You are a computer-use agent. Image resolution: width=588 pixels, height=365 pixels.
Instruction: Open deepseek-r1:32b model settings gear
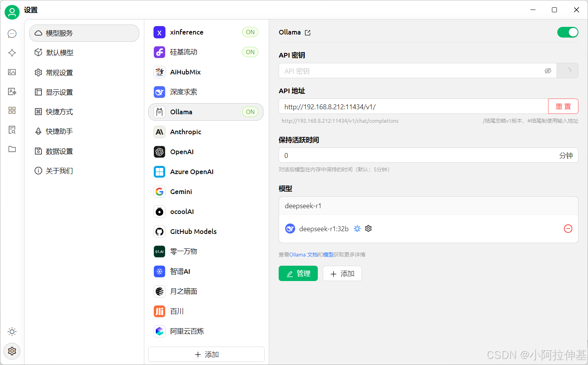point(368,229)
